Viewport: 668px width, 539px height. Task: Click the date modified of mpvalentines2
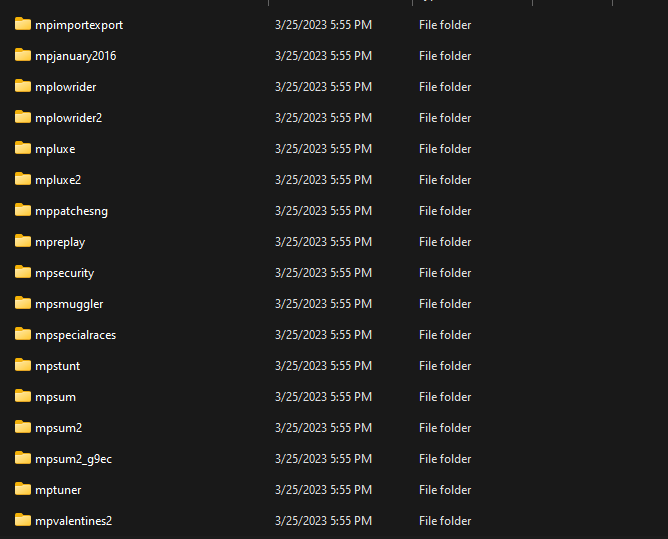(323, 521)
